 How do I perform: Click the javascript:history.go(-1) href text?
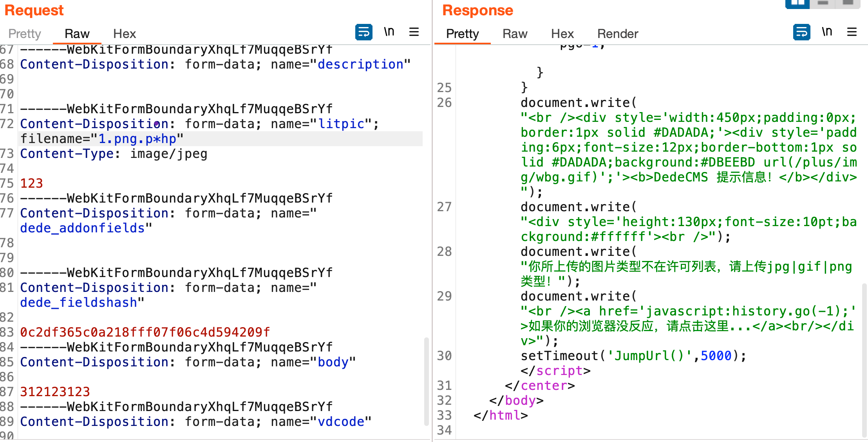click(747, 311)
